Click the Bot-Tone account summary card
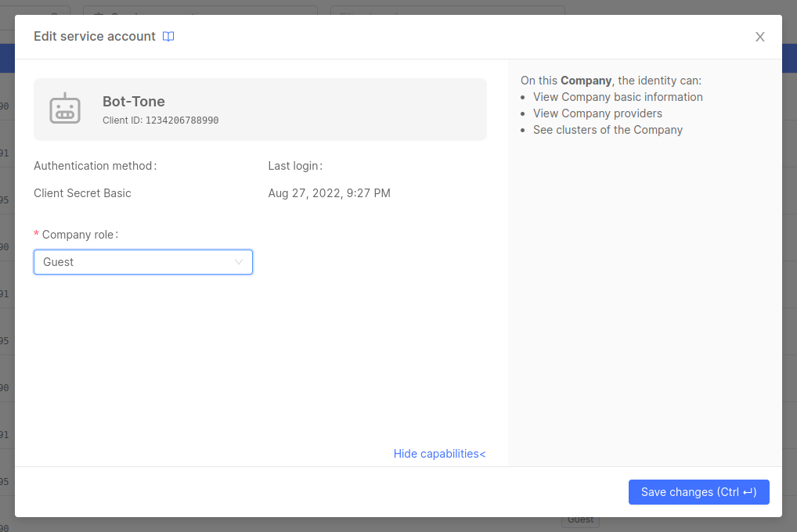Screen dimensions: 797x532 (260, 109)
